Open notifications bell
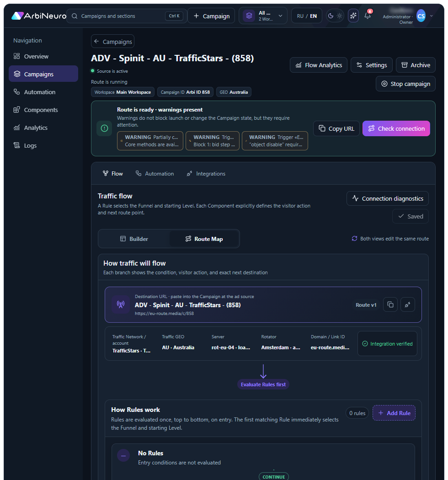Image resolution: width=448 pixels, height=480 pixels. tap(368, 15)
